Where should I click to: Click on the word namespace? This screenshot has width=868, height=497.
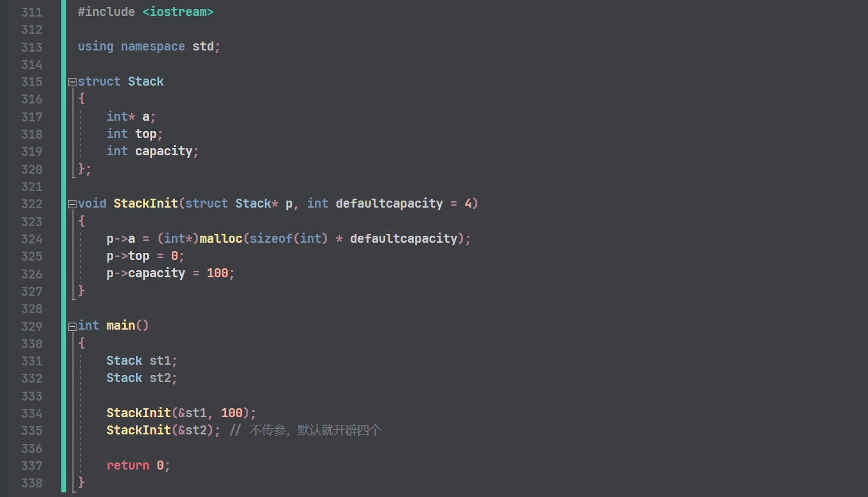153,47
